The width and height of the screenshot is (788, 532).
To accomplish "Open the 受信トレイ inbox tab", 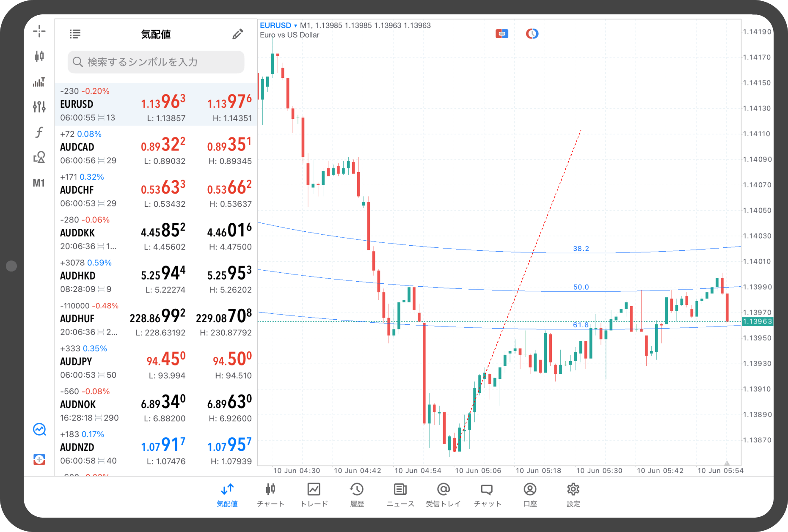I will (x=443, y=494).
